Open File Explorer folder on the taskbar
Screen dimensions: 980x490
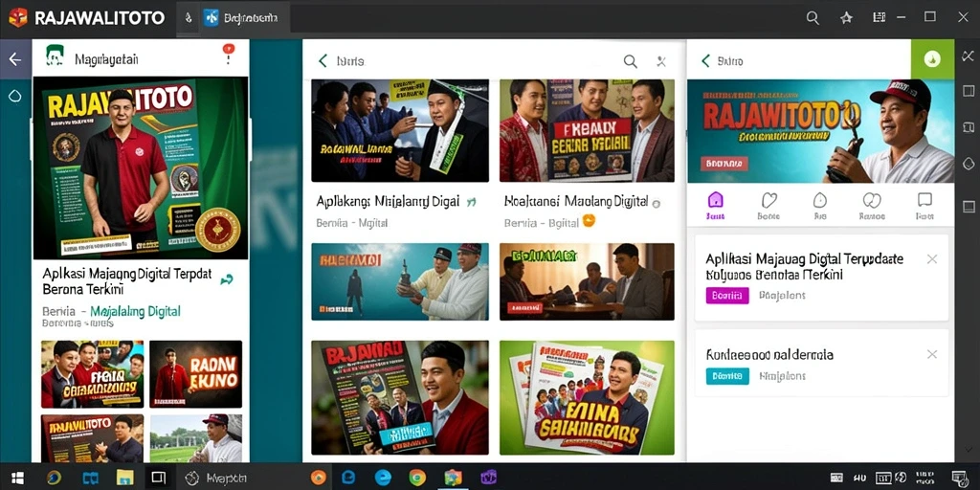click(x=125, y=479)
